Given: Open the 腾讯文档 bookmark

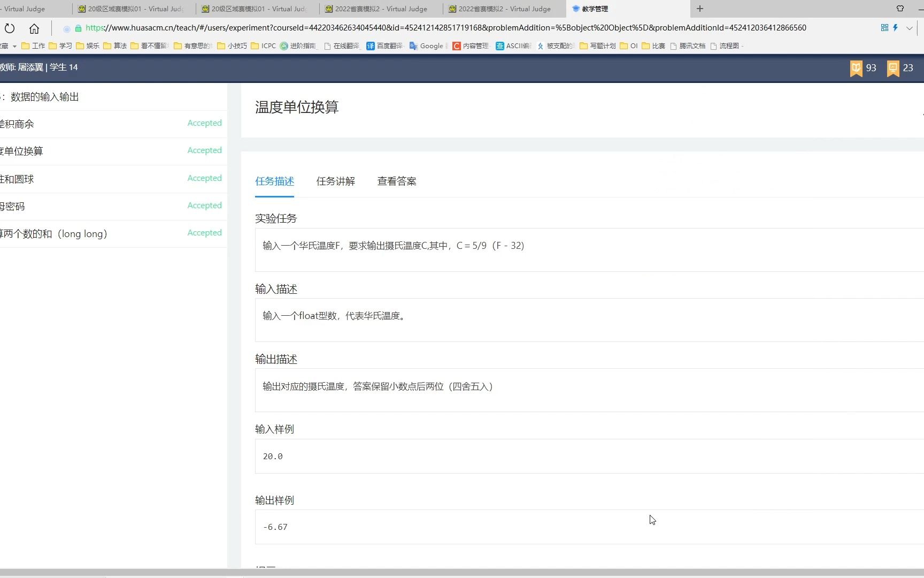Looking at the screenshot, I should [x=688, y=46].
